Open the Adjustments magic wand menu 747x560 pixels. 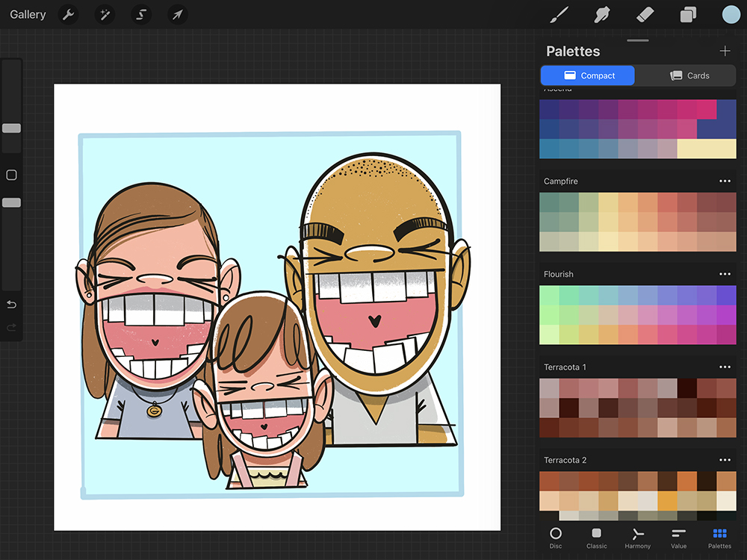pos(105,15)
